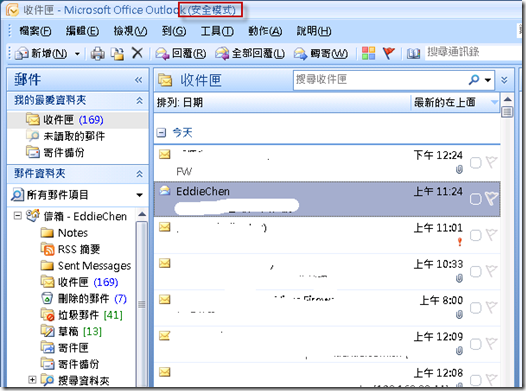526x391 pixels.
Task: Click the red Follow Up flag toolbar icon
Action: point(388,53)
